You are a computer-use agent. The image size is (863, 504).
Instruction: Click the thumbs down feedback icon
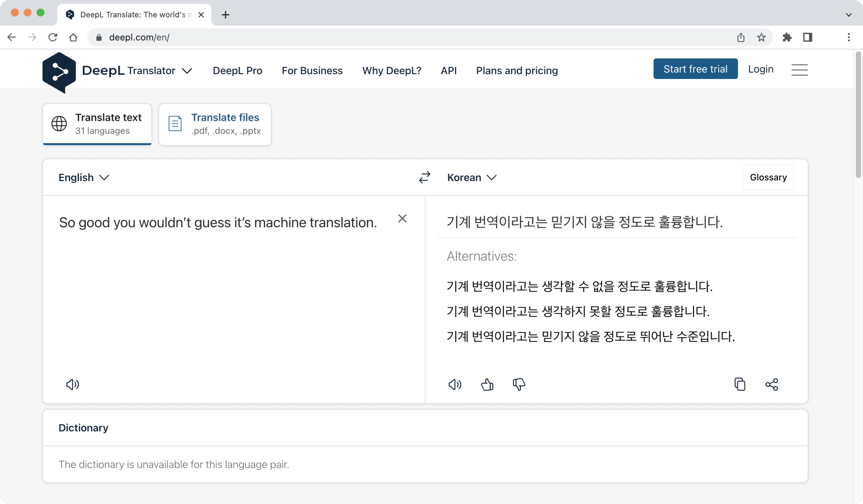pyautogui.click(x=518, y=384)
